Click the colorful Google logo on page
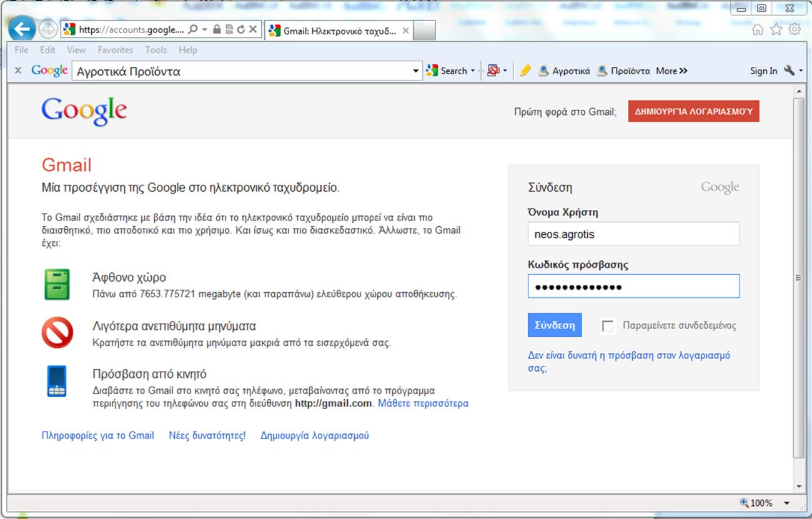The image size is (812, 519). [84, 112]
